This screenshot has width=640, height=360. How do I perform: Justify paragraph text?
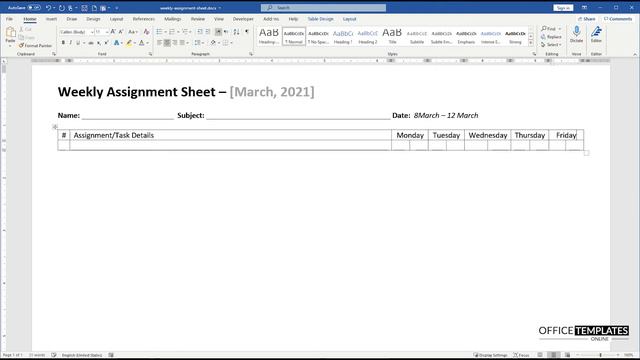click(x=182, y=43)
